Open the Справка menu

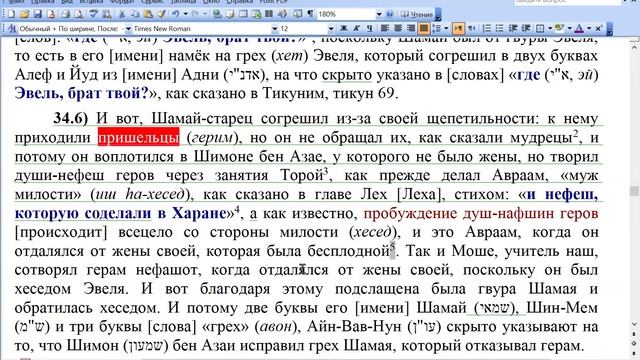pyautogui.click(x=240, y=2)
